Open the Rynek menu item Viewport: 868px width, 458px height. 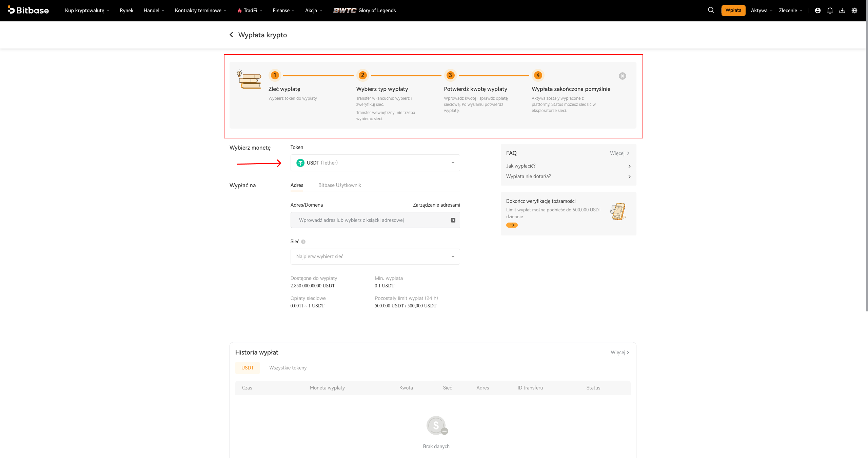click(x=126, y=11)
